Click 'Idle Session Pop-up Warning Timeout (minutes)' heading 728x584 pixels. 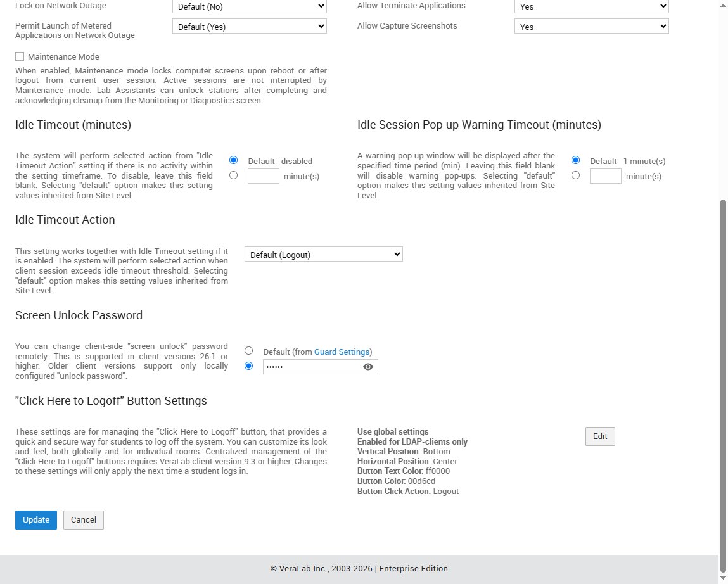point(479,125)
